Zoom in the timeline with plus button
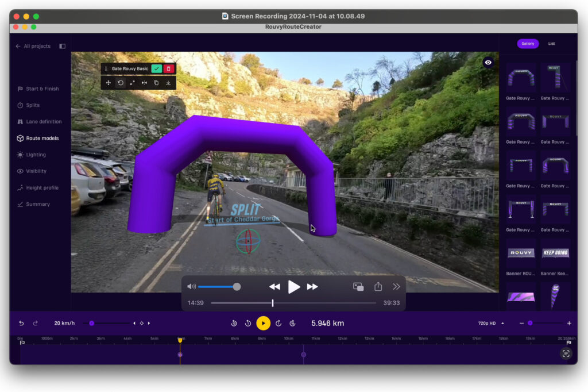Viewport: 588px width, 392px height. coord(569,323)
